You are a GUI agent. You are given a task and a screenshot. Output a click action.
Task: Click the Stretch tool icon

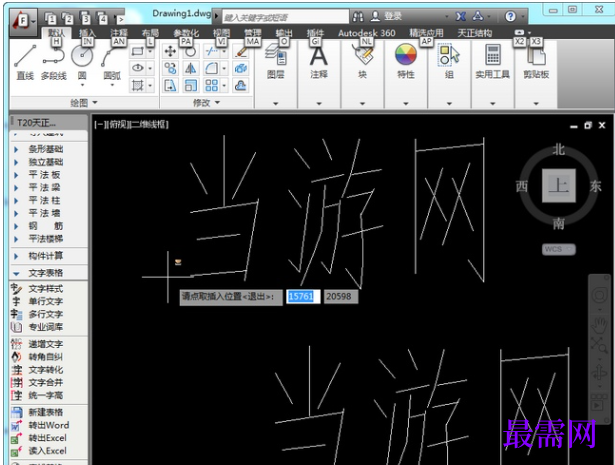coord(170,85)
